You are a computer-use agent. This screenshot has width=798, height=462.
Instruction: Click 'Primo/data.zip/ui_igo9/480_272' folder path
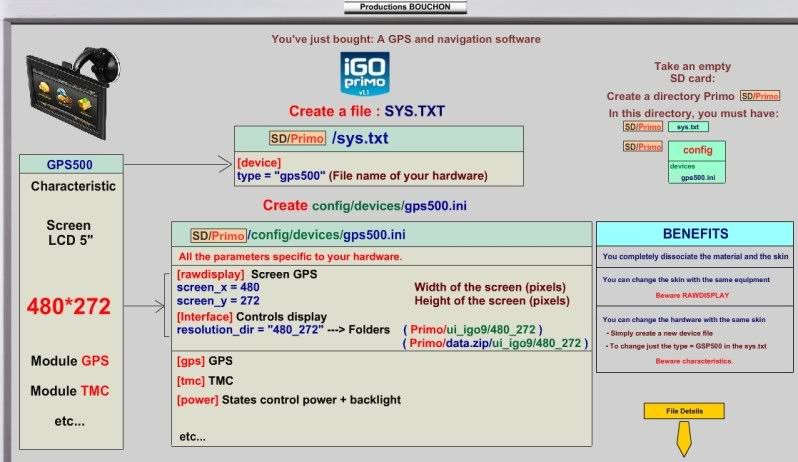tap(495, 343)
